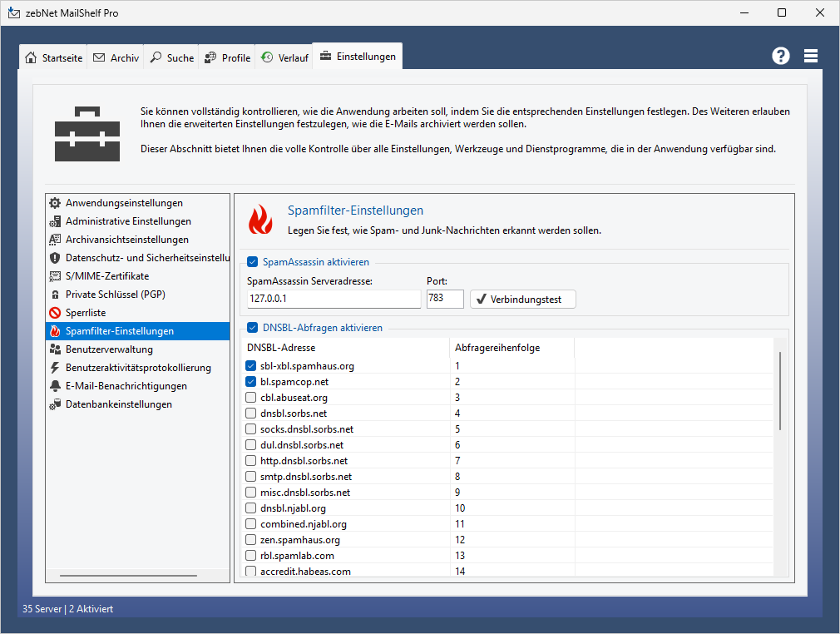Click the Port number field

click(x=444, y=299)
